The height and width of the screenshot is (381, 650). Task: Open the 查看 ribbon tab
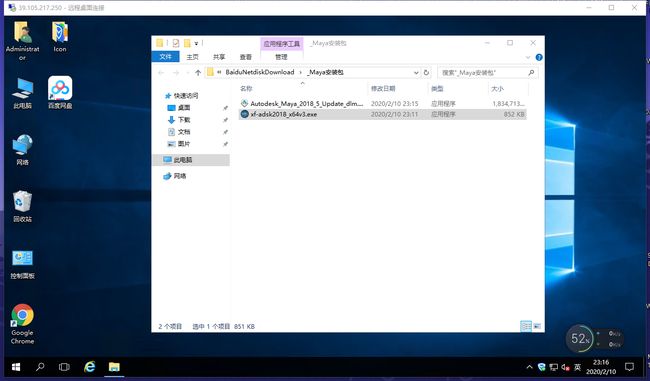246,57
